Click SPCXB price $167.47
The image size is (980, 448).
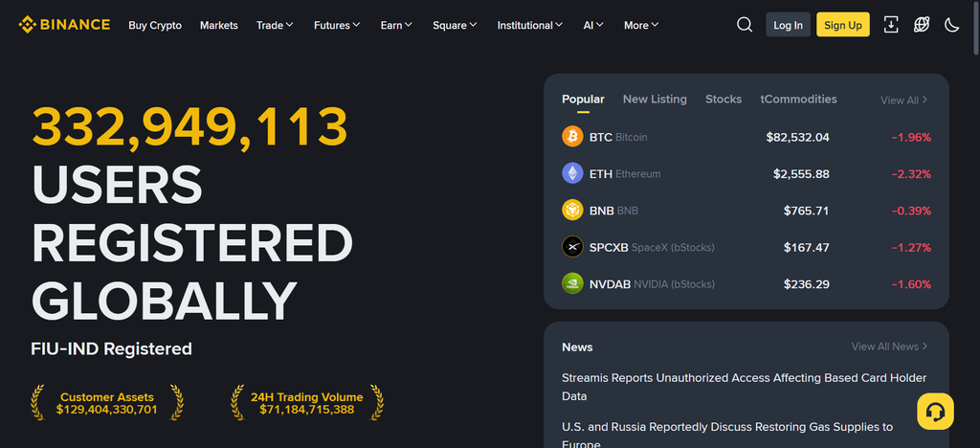[806, 247]
